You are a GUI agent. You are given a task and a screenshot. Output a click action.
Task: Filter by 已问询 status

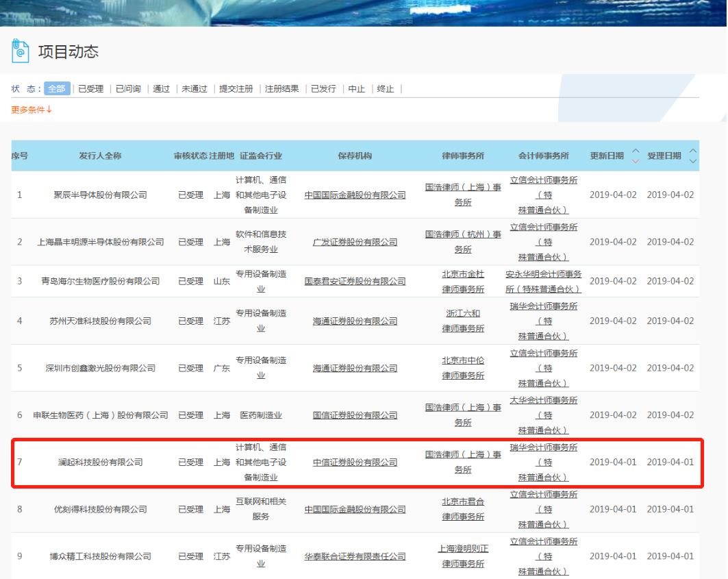(128, 88)
